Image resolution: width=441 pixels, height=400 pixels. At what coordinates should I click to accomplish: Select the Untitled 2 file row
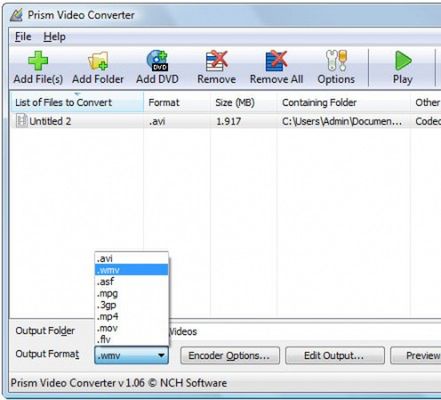pos(225,121)
